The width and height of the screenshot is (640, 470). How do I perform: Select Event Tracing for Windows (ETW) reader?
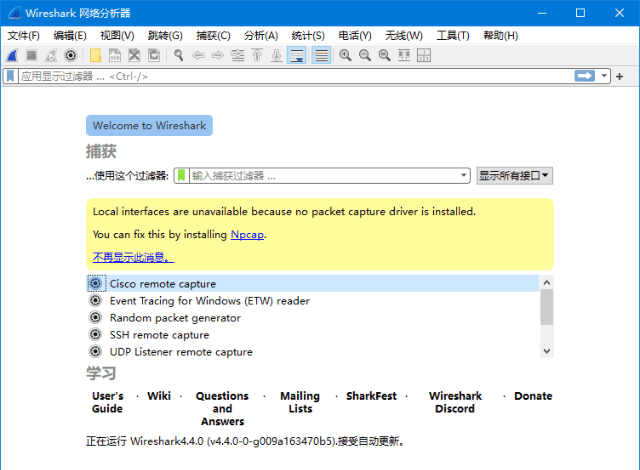pyautogui.click(x=313, y=301)
